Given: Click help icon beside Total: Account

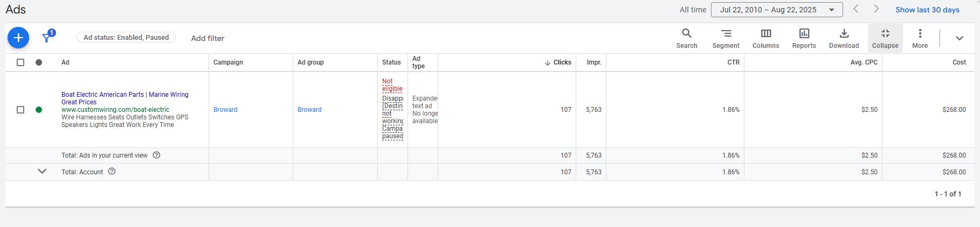Looking at the screenshot, I should pos(112,172).
